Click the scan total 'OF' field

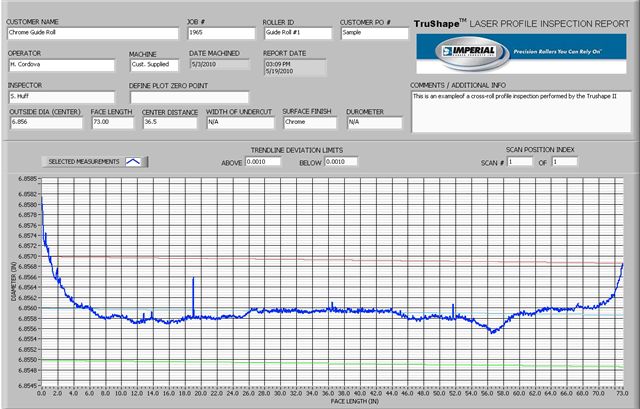coord(565,162)
